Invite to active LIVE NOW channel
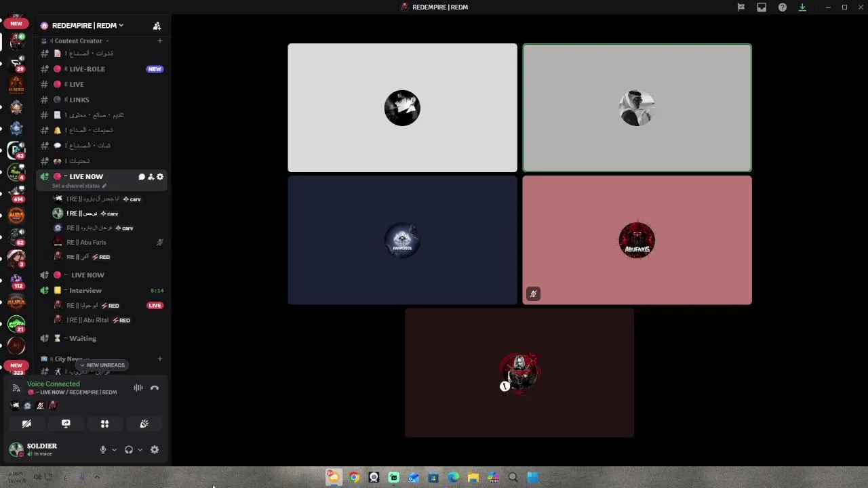The height and width of the screenshot is (488, 868). click(x=151, y=177)
